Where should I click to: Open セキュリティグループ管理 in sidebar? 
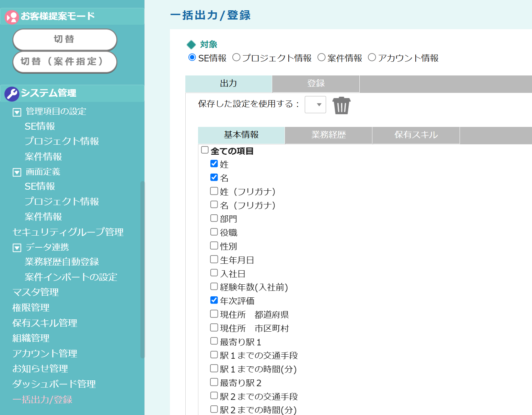point(68,232)
